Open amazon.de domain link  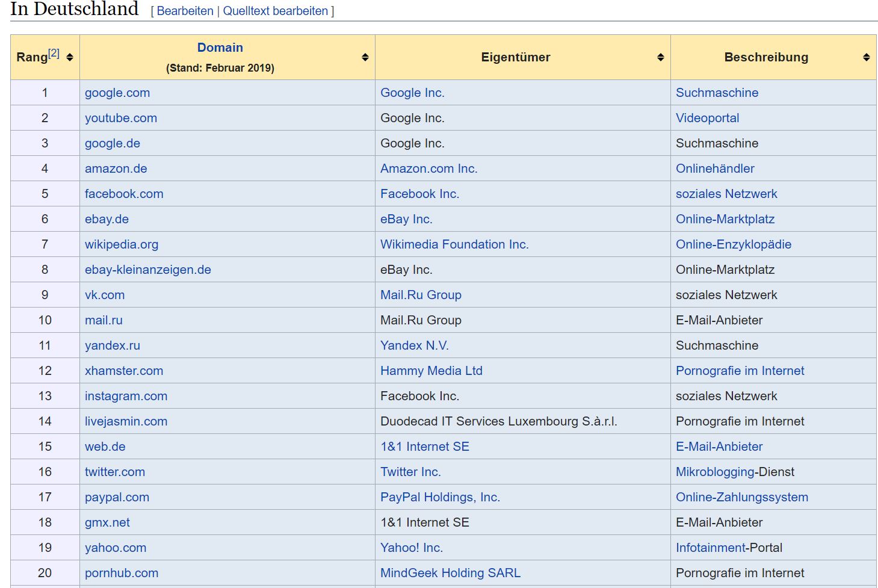point(116,169)
